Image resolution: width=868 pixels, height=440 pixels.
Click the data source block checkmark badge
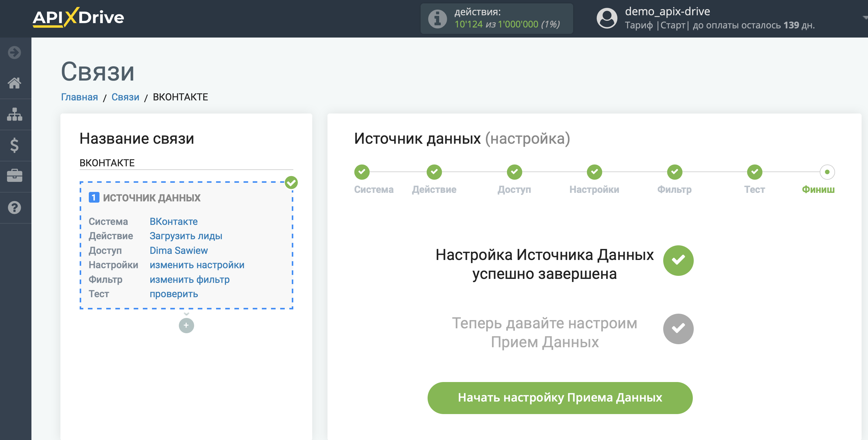pyautogui.click(x=291, y=182)
